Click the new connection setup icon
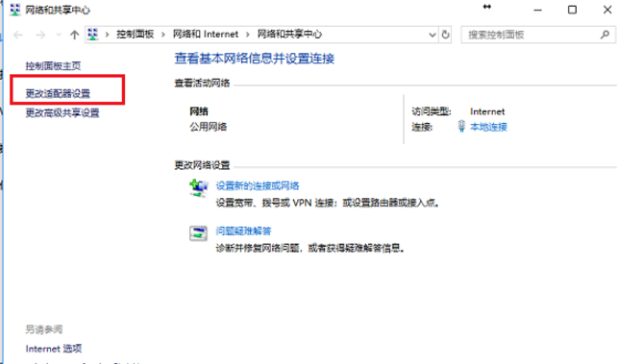 199,188
